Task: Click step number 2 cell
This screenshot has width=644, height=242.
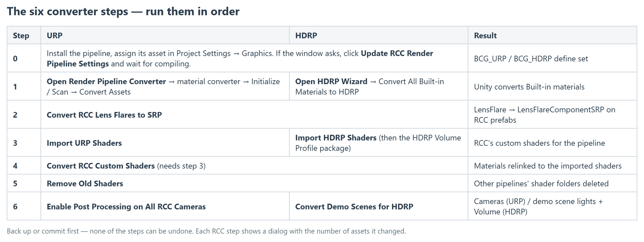Action: [x=24, y=115]
